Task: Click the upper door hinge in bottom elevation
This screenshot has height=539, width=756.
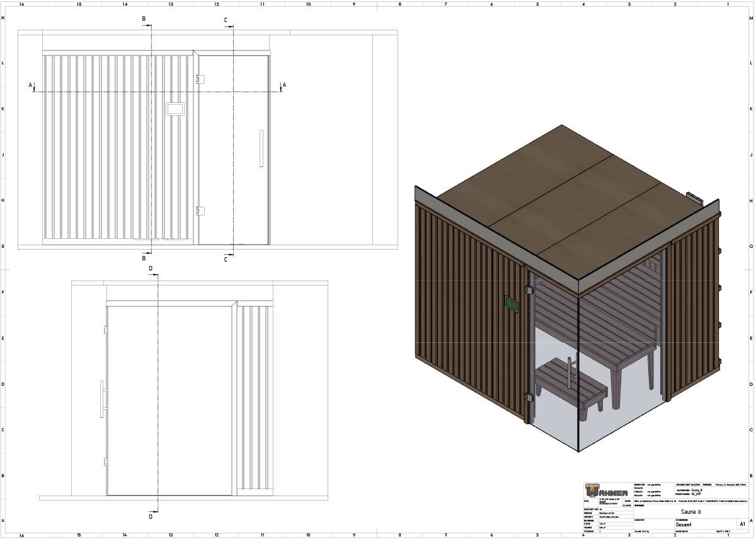Action: pyautogui.click(x=104, y=330)
